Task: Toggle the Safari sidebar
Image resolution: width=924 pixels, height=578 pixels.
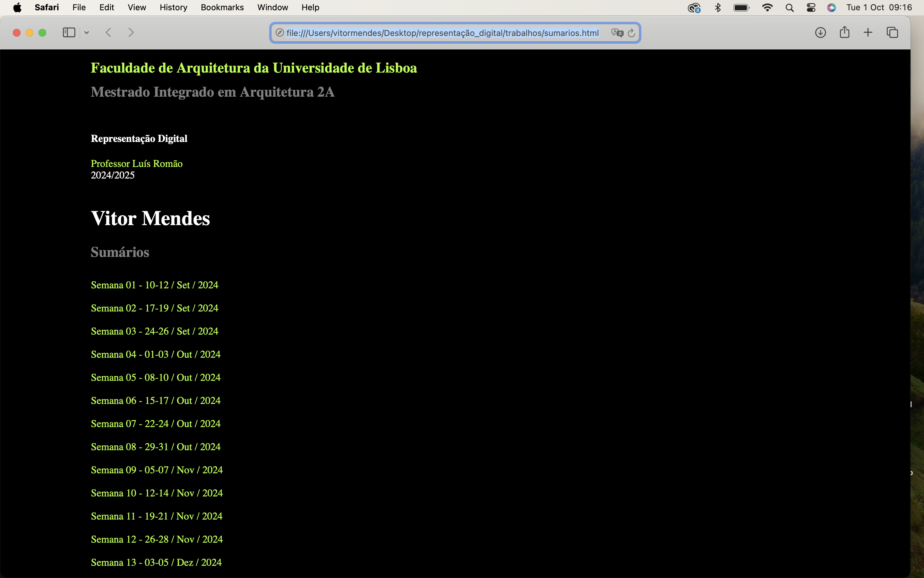Action: 69,32
